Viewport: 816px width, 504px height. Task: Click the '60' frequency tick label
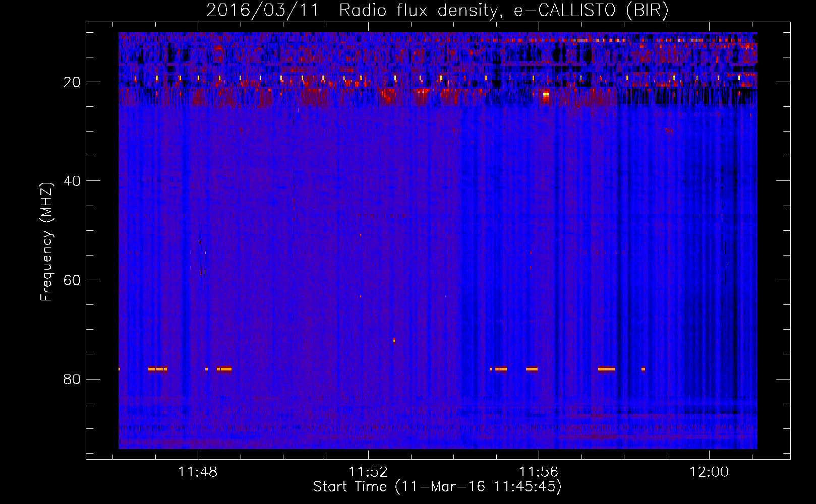[72, 280]
